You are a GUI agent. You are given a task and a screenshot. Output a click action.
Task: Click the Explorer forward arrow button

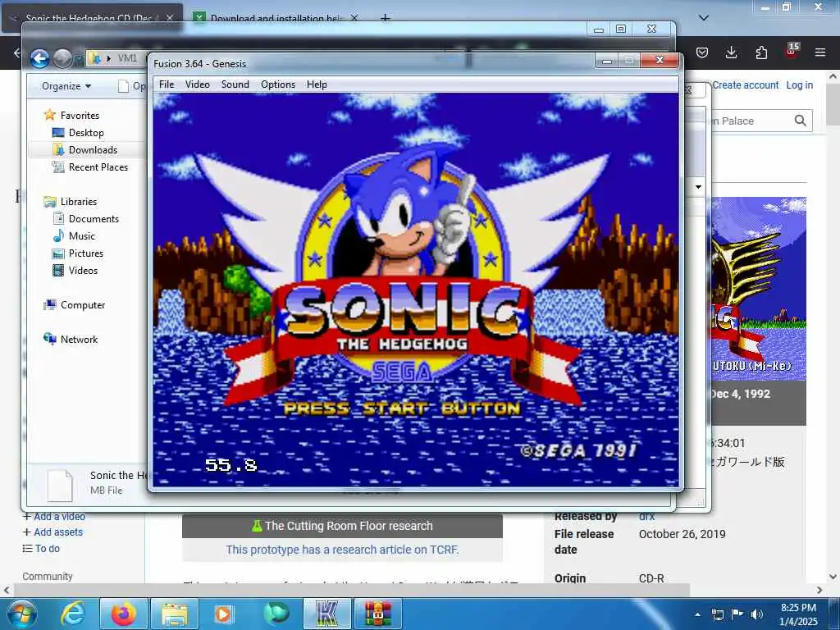pos(62,58)
